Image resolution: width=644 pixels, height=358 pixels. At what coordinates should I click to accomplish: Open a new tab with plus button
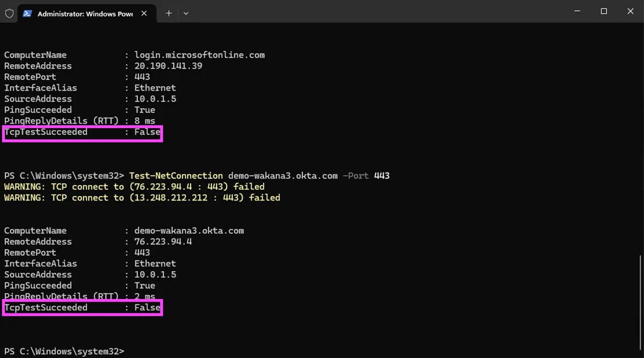pos(169,13)
